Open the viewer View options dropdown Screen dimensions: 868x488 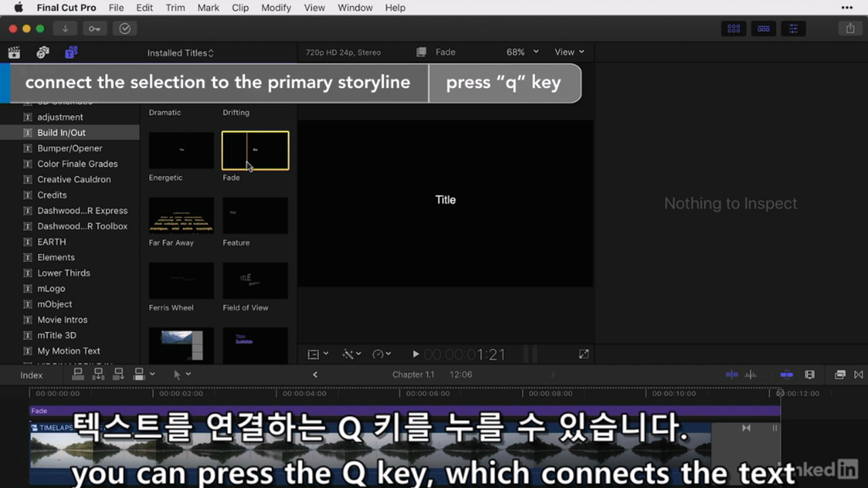point(569,52)
